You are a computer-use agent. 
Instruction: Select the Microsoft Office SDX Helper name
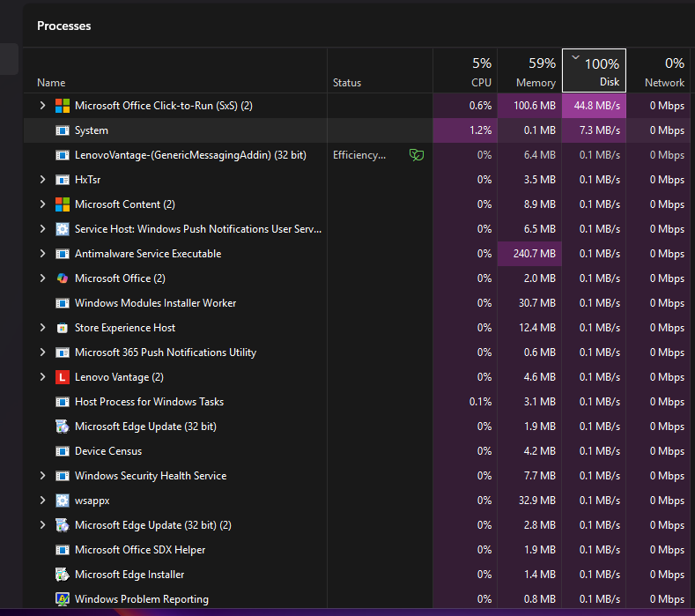[x=140, y=550]
